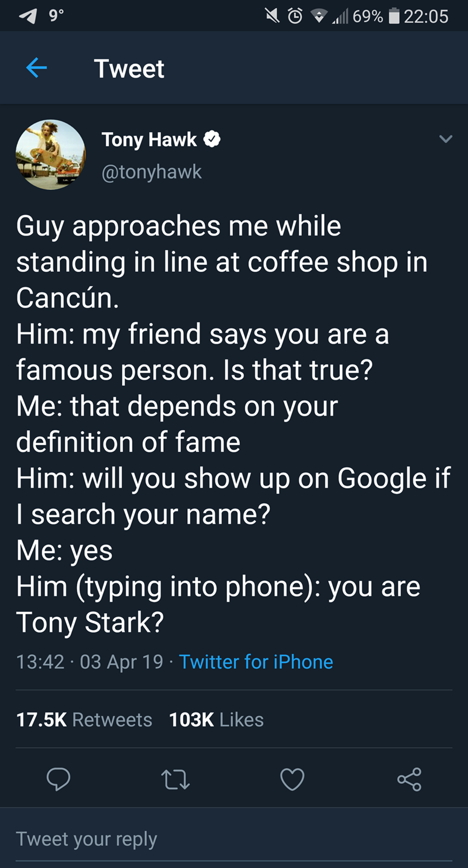View the 17.5K Retweets list
The height and width of the screenshot is (868, 468).
tap(84, 720)
